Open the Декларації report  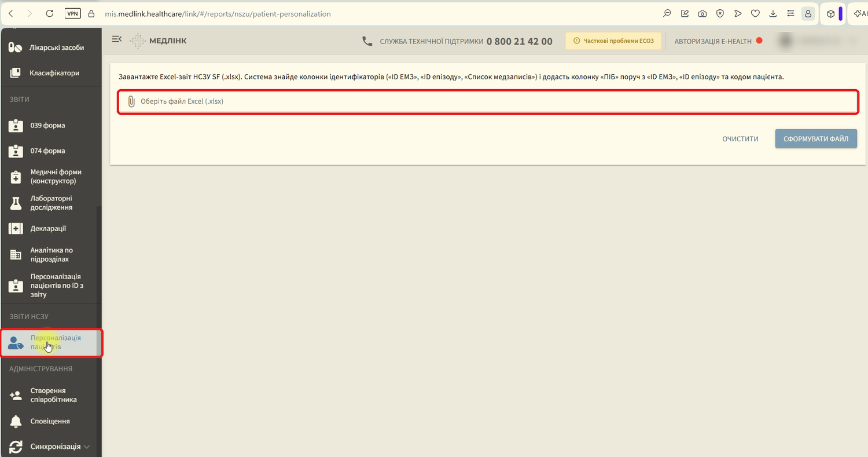click(x=51, y=228)
